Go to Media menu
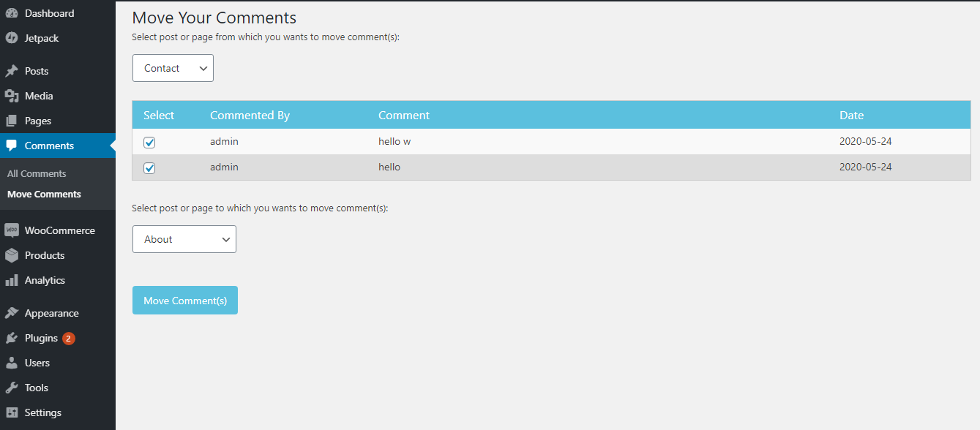980x430 pixels. (58, 96)
